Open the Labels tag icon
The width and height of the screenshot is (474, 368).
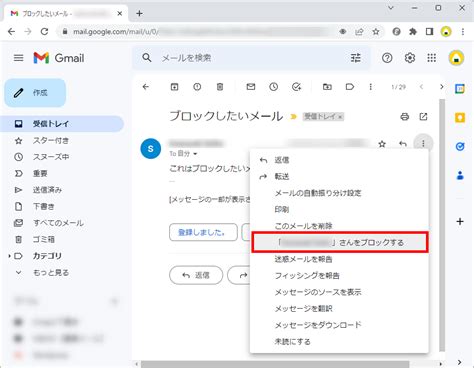click(350, 87)
